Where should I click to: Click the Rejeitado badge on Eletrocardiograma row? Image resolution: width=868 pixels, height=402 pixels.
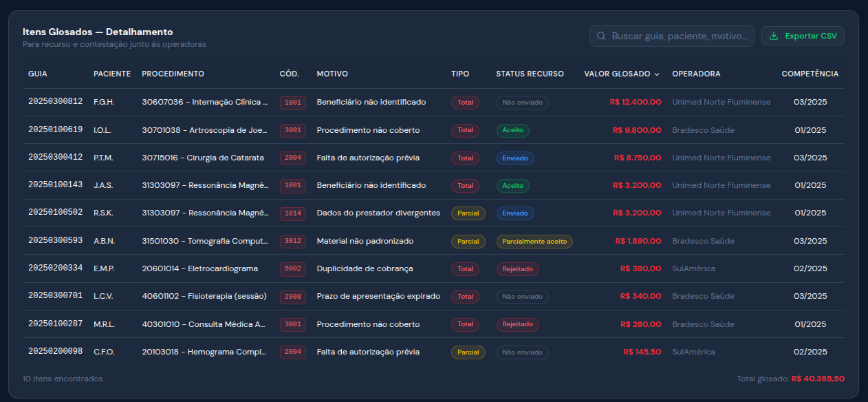click(x=517, y=269)
